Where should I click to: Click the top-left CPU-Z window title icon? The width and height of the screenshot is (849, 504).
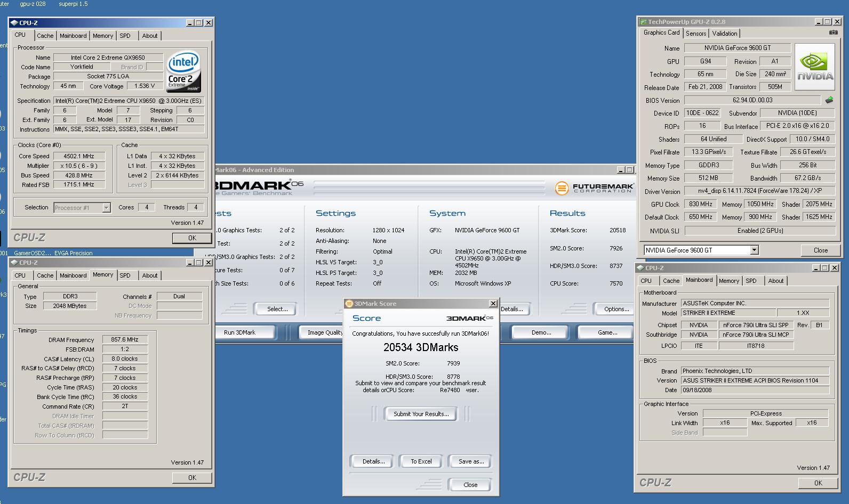[14, 23]
